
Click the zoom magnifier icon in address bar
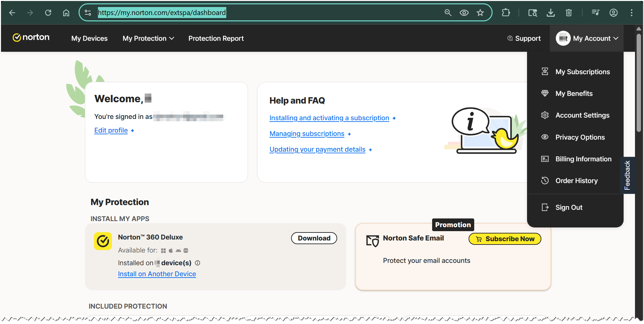tap(448, 13)
